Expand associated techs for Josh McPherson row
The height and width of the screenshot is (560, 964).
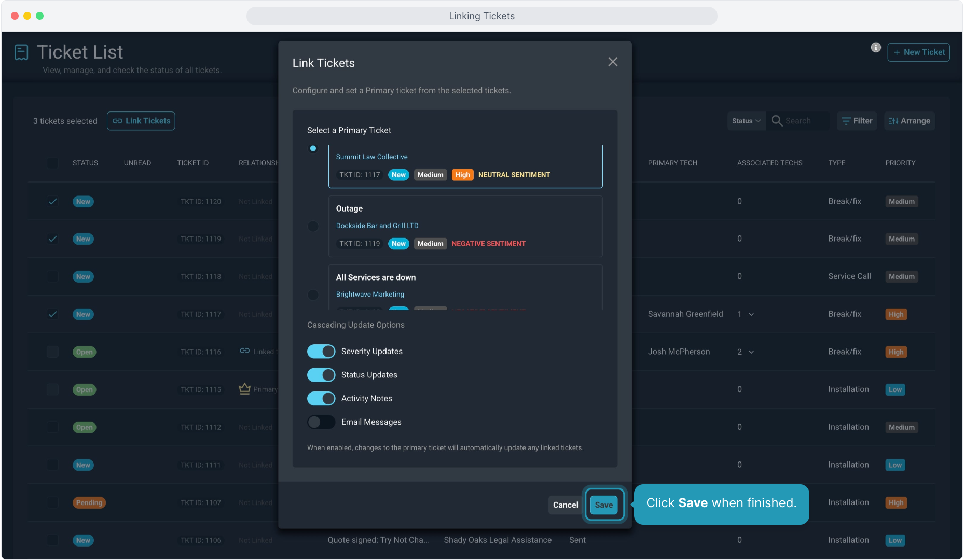pos(751,352)
